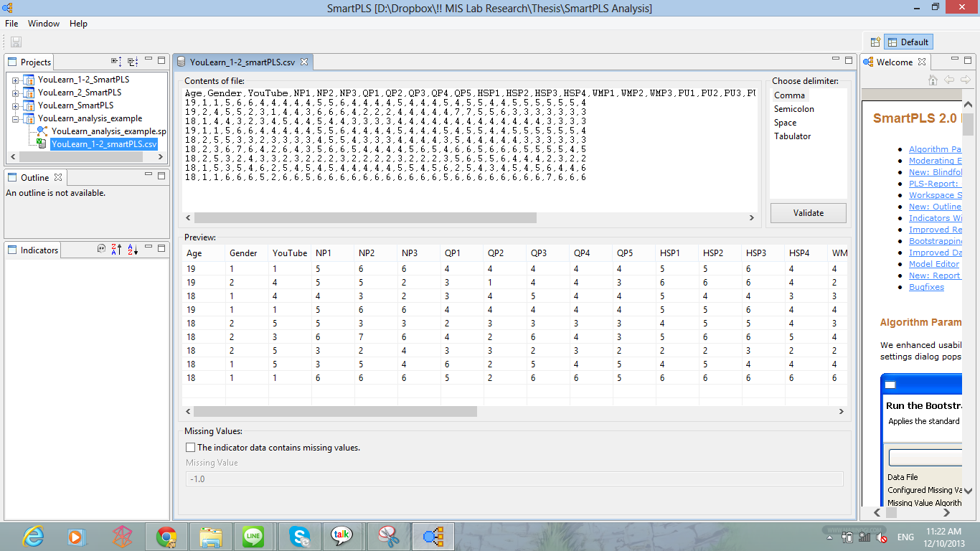Click the collapse-all icon in Projects panel
The height and width of the screenshot is (551, 980).
click(133, 62)
